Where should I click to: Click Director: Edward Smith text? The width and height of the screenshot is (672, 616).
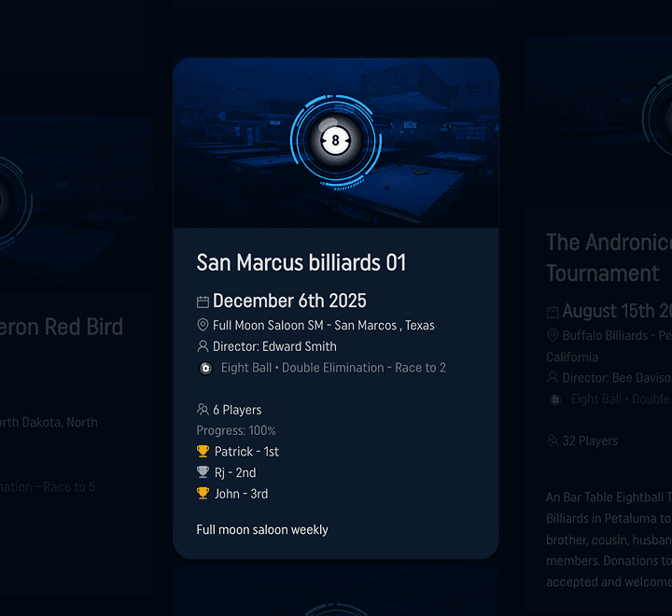pos(274,346)
